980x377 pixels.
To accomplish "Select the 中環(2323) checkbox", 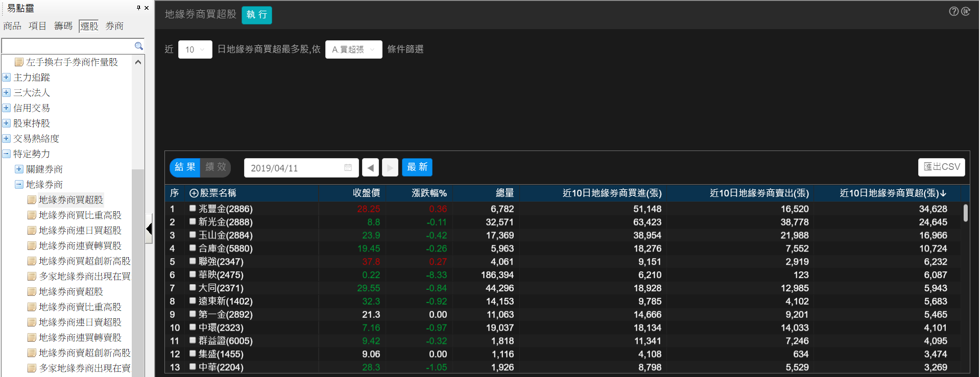I will pyautogui.click(x=193, y=327).
